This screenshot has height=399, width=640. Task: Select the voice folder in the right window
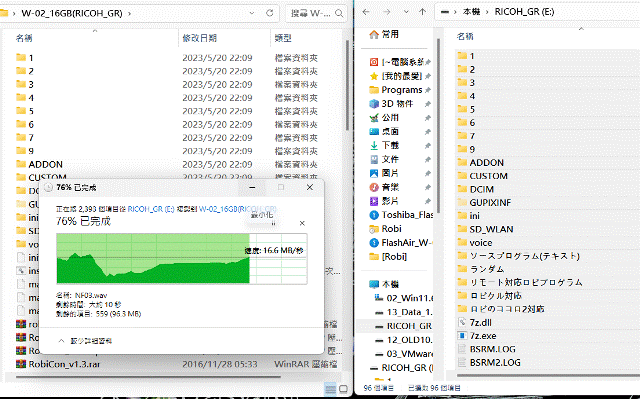pyautogui.click(x=480, y=243)
